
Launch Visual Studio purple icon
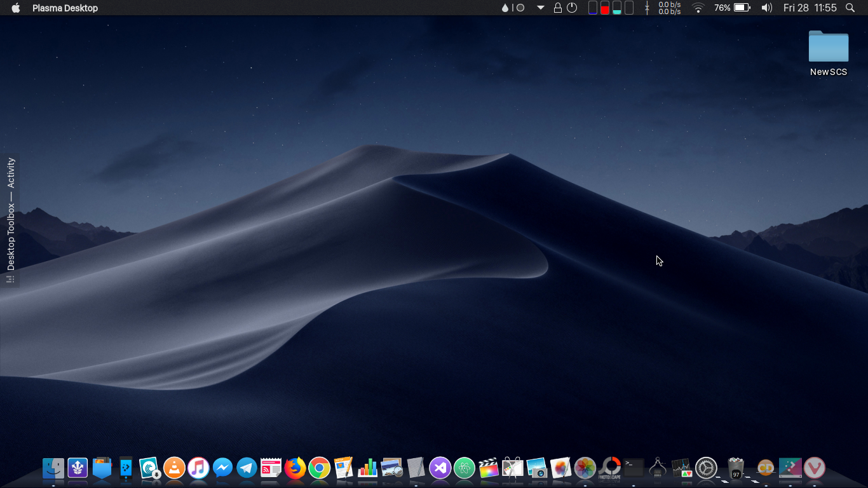point(440,468)
